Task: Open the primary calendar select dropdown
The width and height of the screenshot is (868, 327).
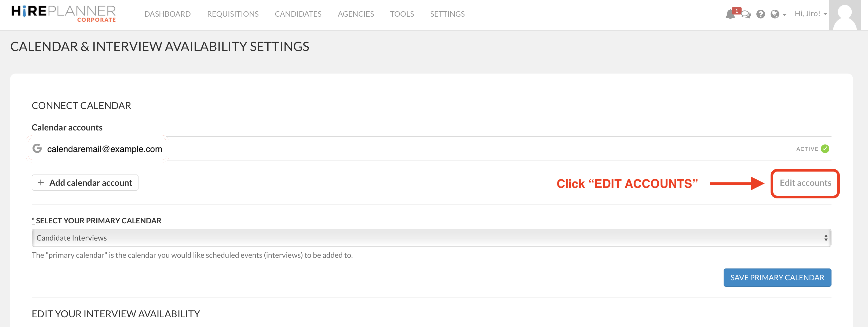Action: 431,238
